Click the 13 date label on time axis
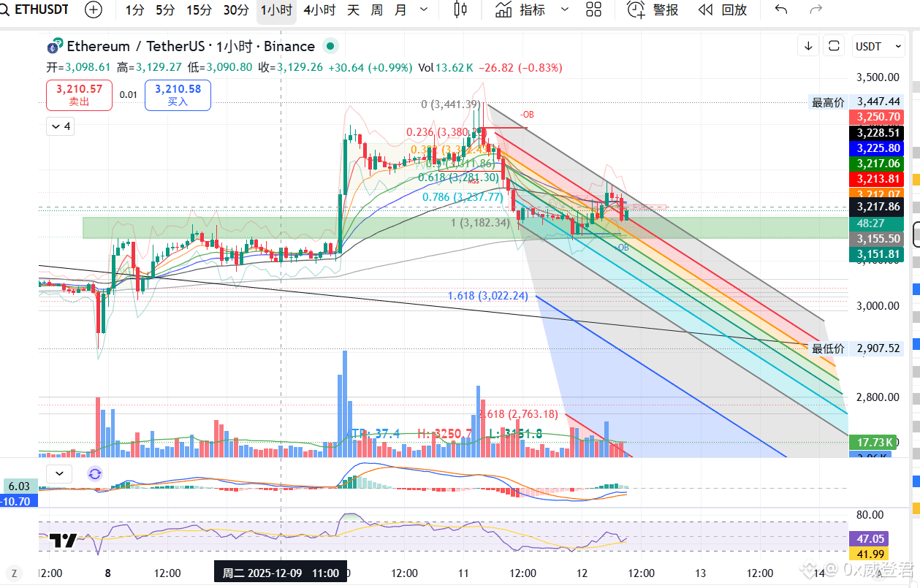920x588 pixels. 701,573
